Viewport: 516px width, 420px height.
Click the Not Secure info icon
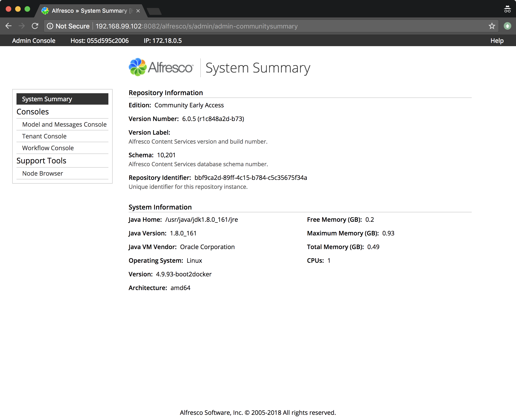[x=50, y=26]
